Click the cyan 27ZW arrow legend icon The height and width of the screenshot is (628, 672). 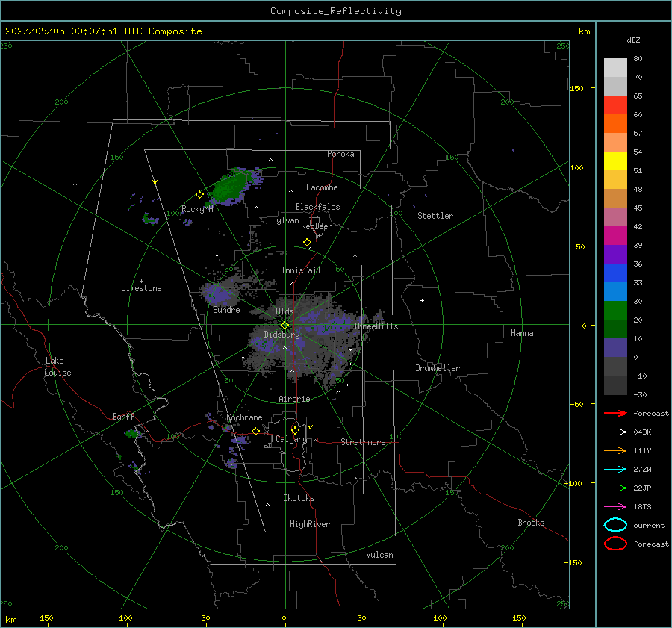pos(615,470)
